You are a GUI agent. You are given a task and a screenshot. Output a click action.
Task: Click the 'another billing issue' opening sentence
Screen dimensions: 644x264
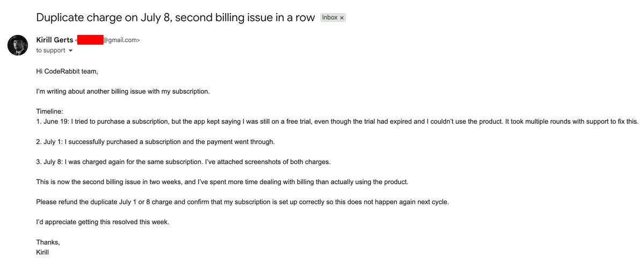[123, 91]
